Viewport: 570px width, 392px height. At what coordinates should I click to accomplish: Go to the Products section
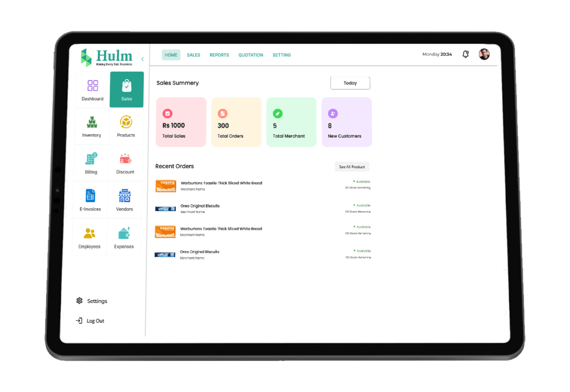[126, 126]
